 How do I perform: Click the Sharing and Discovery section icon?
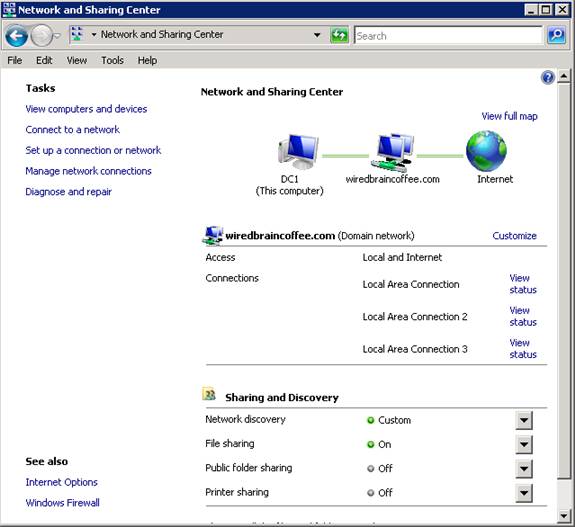(209, 394)
